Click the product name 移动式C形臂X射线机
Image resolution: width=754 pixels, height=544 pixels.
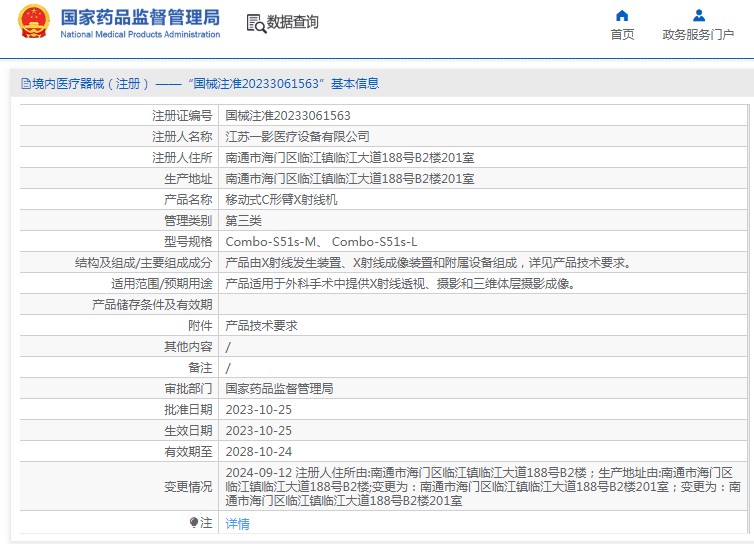coord(281,199)
